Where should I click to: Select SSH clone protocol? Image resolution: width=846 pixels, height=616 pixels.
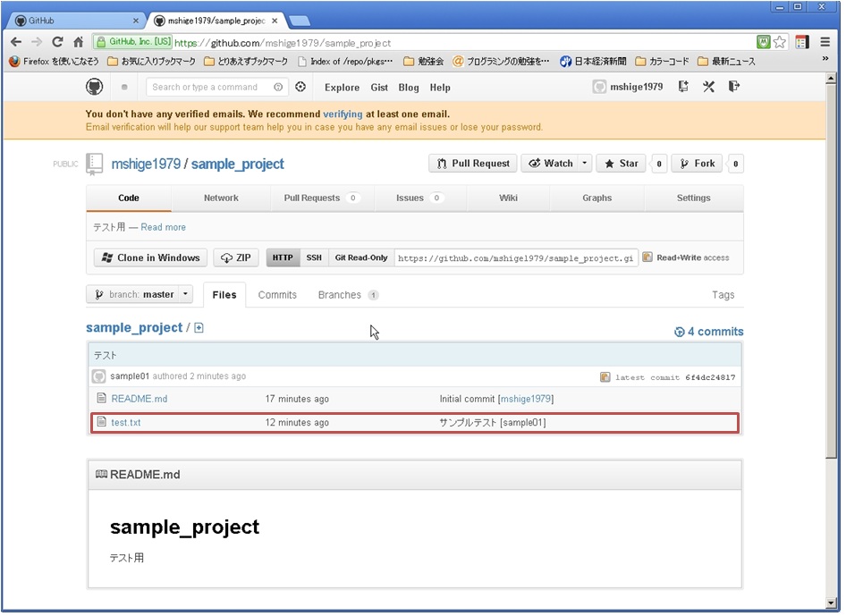(x=314, y=257)
